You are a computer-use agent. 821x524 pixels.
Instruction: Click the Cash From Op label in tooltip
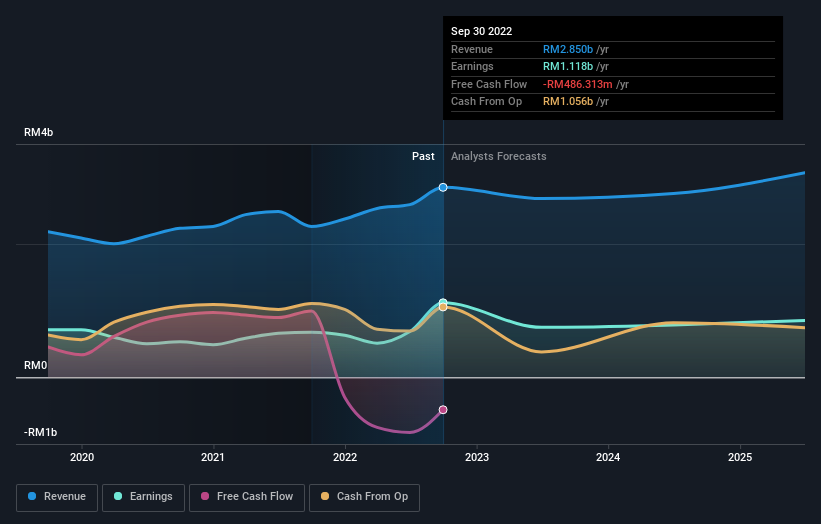click(486, 102)
